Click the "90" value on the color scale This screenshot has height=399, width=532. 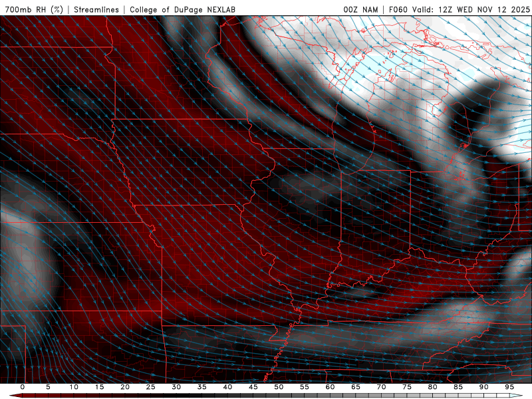[483, 387]
